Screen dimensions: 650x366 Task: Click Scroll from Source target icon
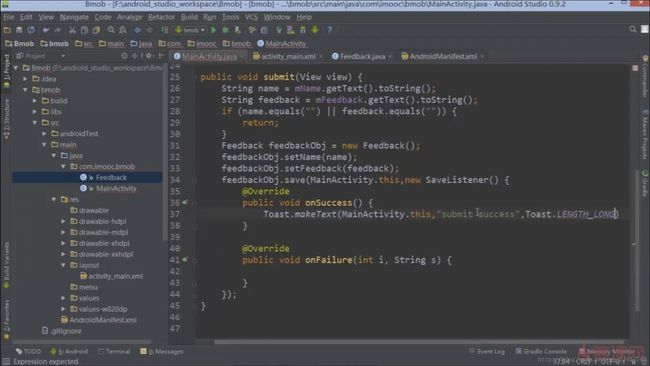(x=124, y=56)
